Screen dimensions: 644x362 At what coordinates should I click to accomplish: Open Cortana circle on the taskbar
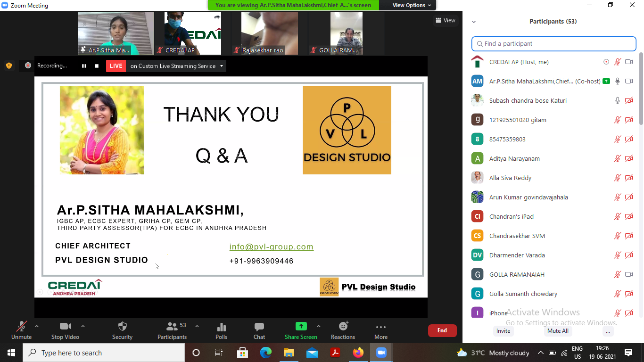(196, 353)
